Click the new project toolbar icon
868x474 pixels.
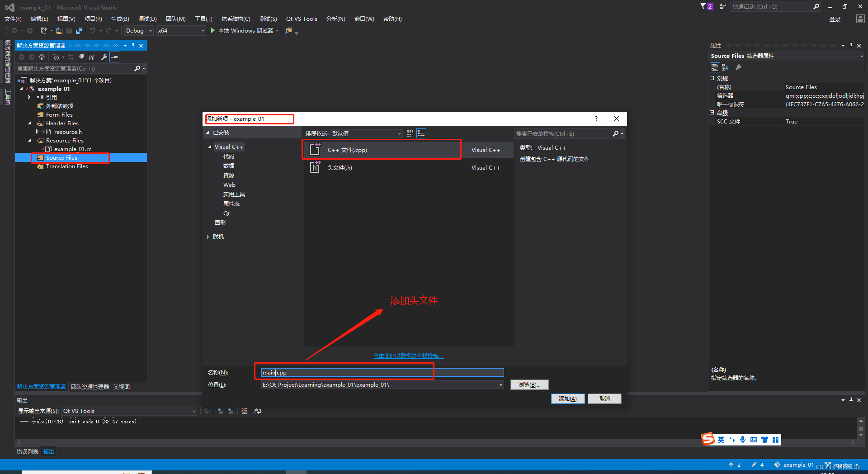click(43, 31)
